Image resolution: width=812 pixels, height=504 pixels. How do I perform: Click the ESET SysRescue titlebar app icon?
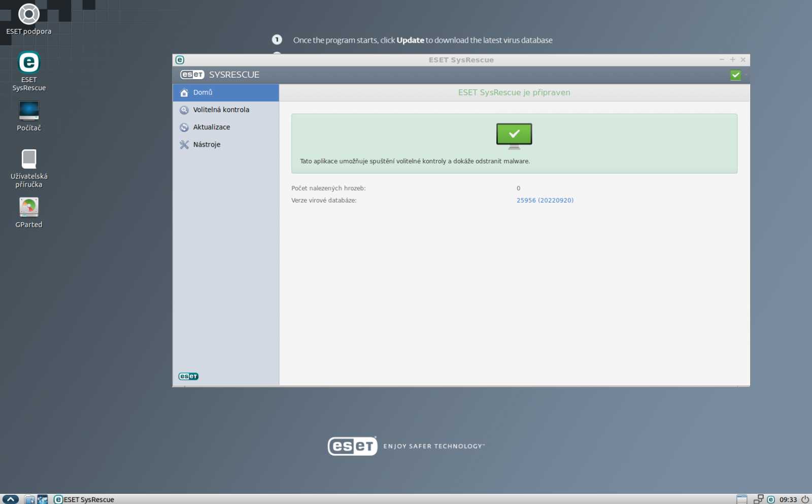(180, 60)
